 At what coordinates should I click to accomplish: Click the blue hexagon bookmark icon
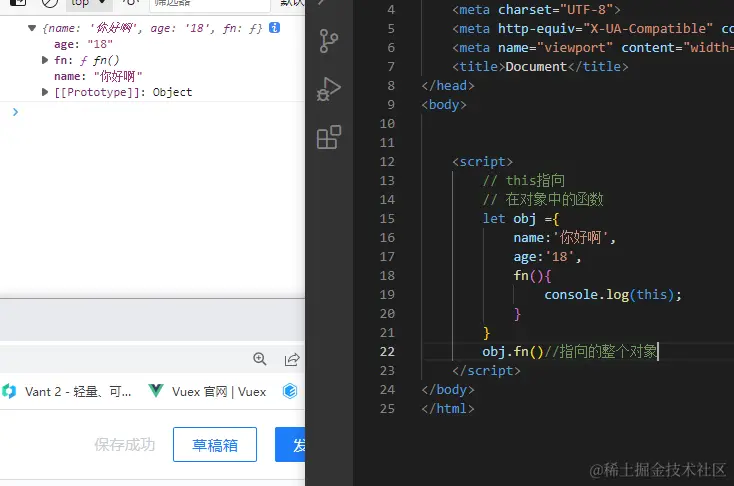[x=290, y=391]
